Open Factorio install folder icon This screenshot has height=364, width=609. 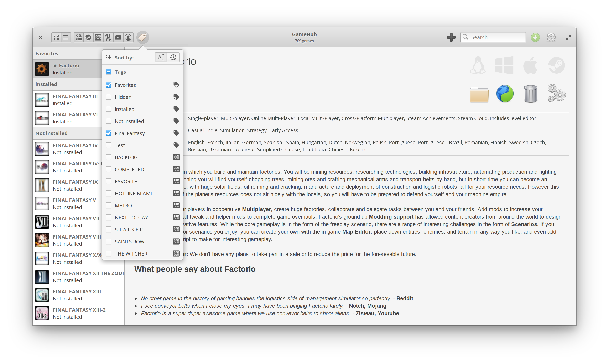[x=479, y=94]
